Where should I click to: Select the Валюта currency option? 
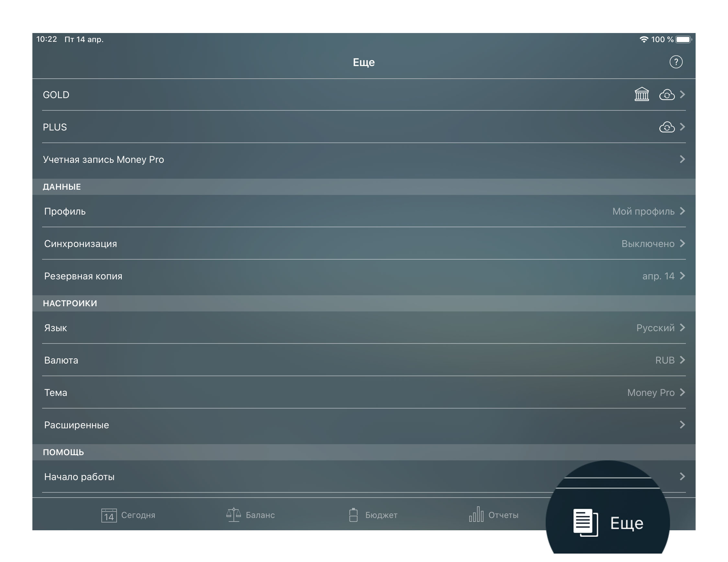[364, 360]
